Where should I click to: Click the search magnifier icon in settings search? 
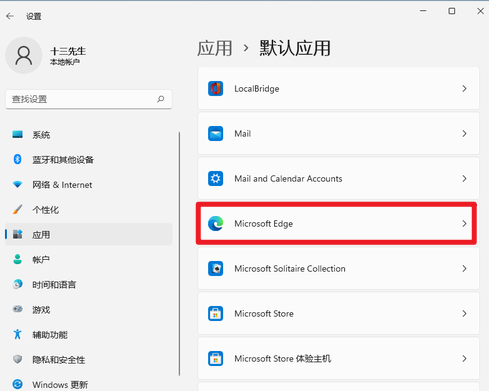[161, 99]
